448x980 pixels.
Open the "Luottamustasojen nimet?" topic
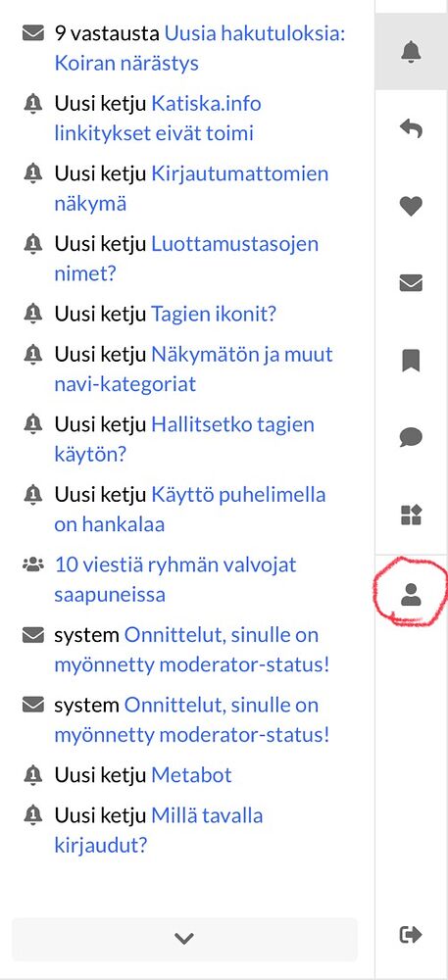[184, 258]
